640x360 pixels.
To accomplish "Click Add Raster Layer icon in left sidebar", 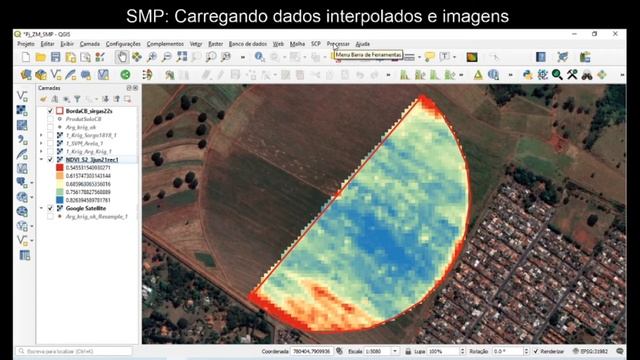I will pyautogui.click(x=22, y=110).
